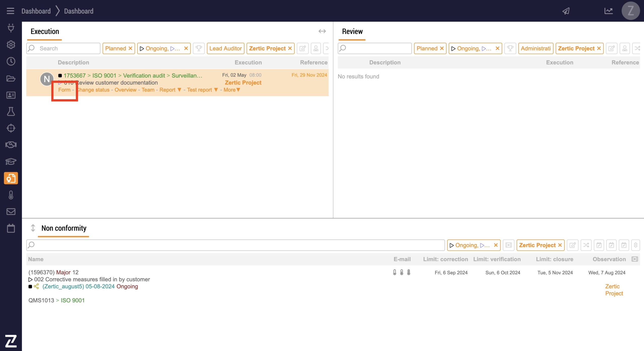Viewport: 644px width, 351px height.
Task: Open the envelope mail icon in sidebar
Action: coord(11,211)
